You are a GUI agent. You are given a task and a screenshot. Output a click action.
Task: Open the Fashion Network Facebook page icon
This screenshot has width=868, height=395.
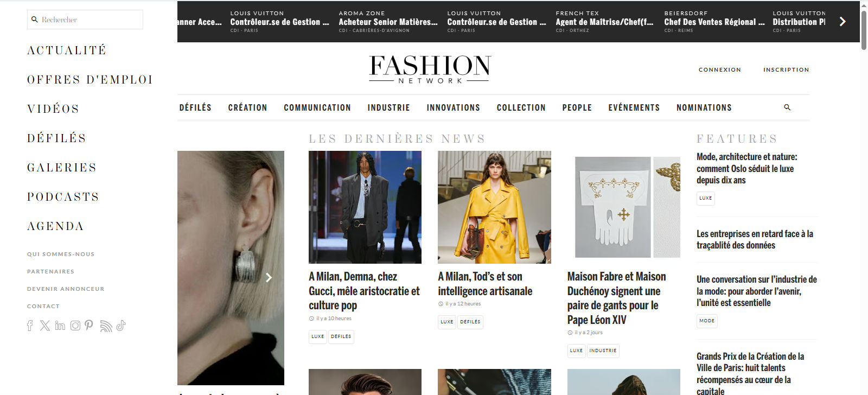click(30, 326)
